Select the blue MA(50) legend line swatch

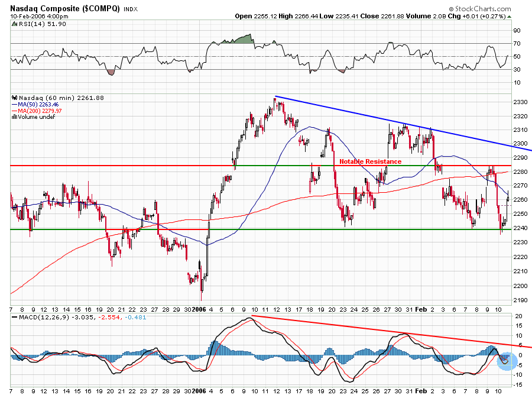pyautogui.click(x=15, y=105)
